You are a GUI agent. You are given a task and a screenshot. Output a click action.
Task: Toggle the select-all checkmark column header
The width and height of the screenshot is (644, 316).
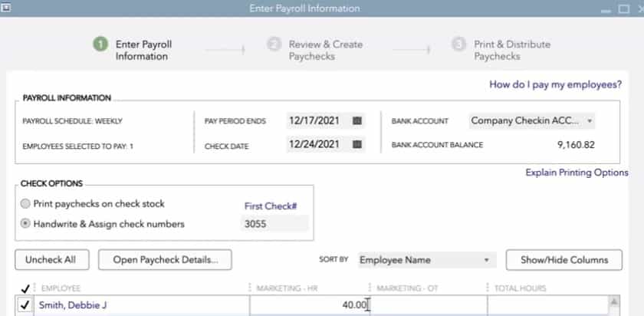(25, 288)
